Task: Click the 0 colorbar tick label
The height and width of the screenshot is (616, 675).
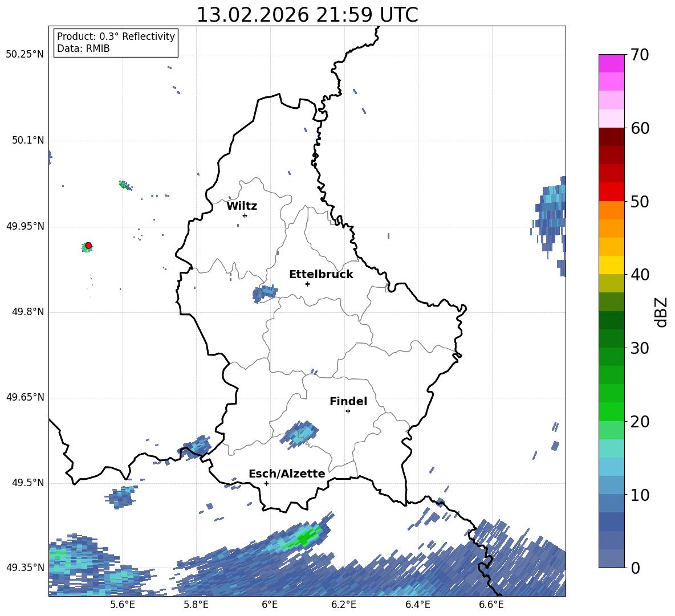Action: 635,568
